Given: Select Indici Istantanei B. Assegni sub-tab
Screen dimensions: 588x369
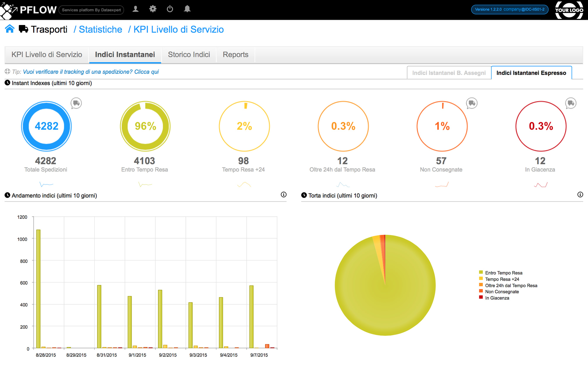Looking at the screenshot, I should click(x=449, y=73).
